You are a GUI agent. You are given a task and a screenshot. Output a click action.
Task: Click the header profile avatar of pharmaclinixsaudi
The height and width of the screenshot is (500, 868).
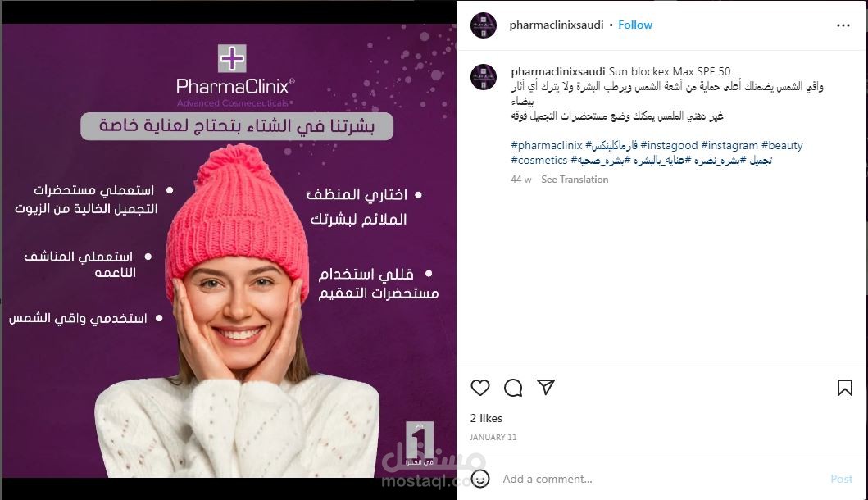point(484,25)
